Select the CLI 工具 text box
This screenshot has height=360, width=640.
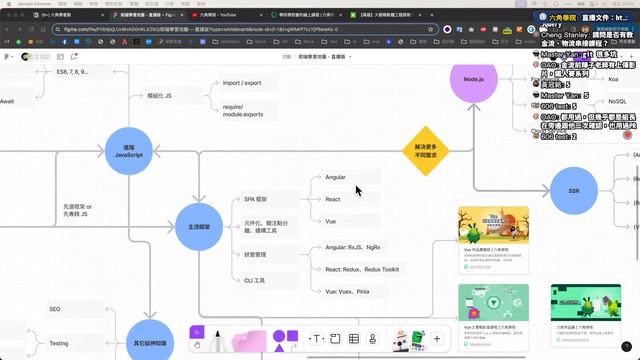(x=270, y=280)
